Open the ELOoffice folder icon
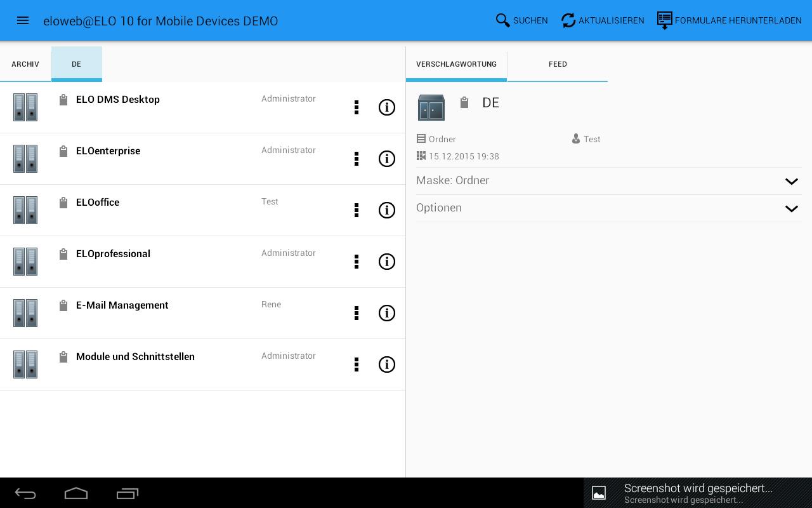The height and width of the screenshot is (508, 812). pyautogui.click(x=25, y=210)
